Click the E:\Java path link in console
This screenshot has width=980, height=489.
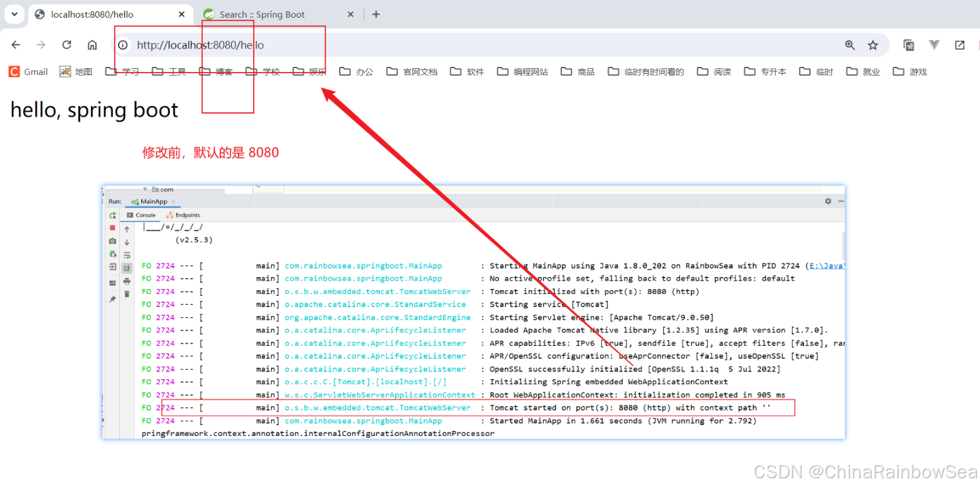pyautogui.click(x=826, y=266)
